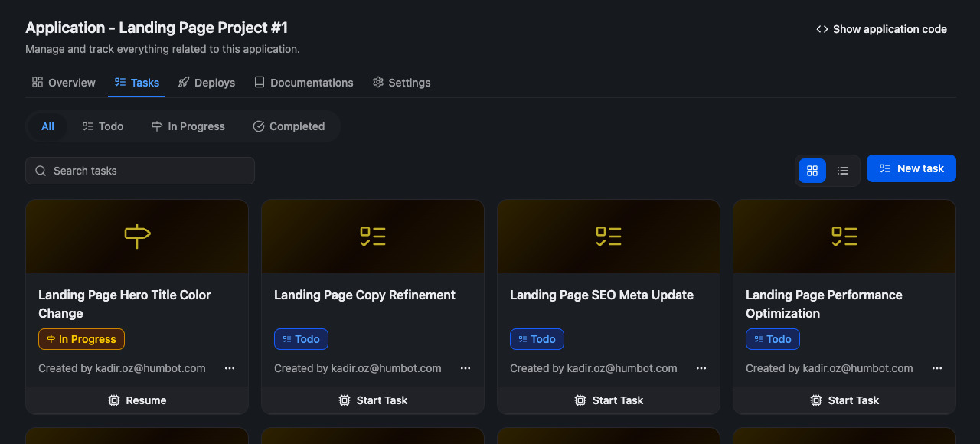This screenshot has height=444, width=980.
Task: Open more options for Landing Page Copy Refinement
Action: click(465, 368)
